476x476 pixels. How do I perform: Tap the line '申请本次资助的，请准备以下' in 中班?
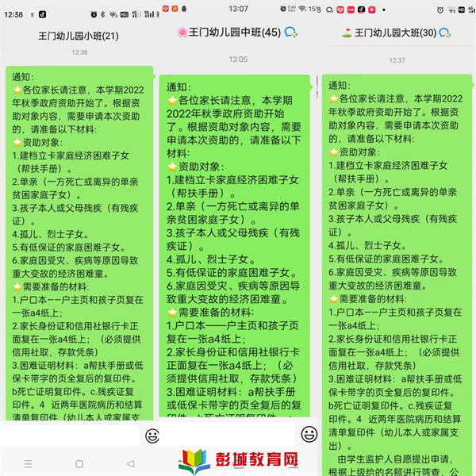pyautogui.click(x=234, y=140)
